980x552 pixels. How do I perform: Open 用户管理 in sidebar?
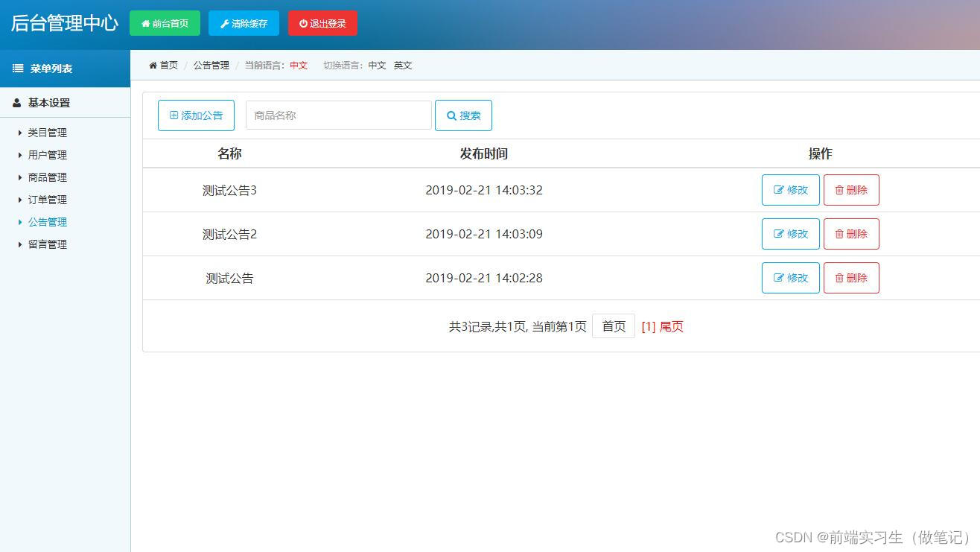tap(48, 155)
